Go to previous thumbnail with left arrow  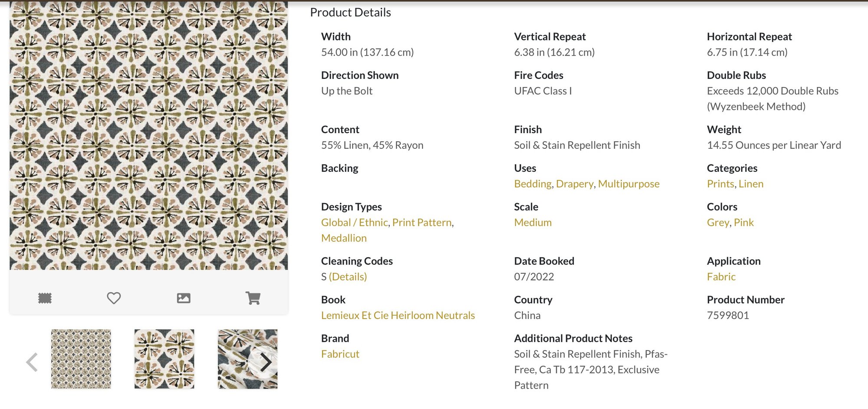32,362
